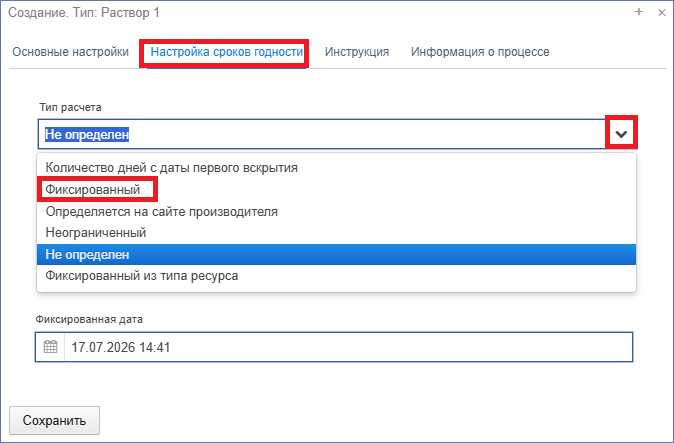Go to the Информация о процессе tab
The height and width of the screenshot is (443, 674).
click(480, 52)
